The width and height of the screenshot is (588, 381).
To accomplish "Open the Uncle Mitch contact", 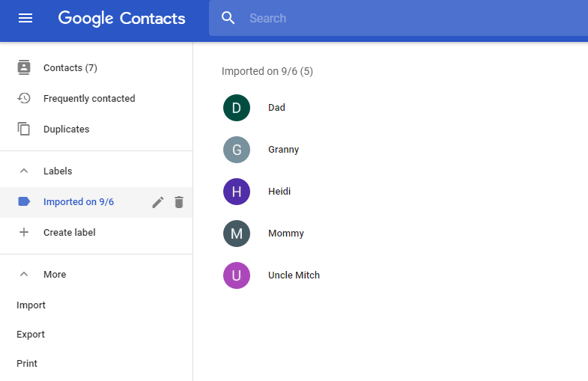I will click(x=294, y=275).
